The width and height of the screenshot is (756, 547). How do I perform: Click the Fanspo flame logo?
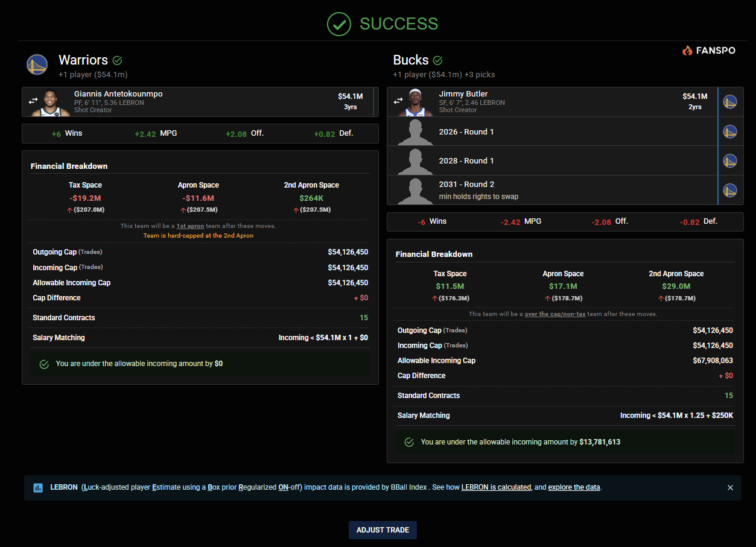point(687,51)
